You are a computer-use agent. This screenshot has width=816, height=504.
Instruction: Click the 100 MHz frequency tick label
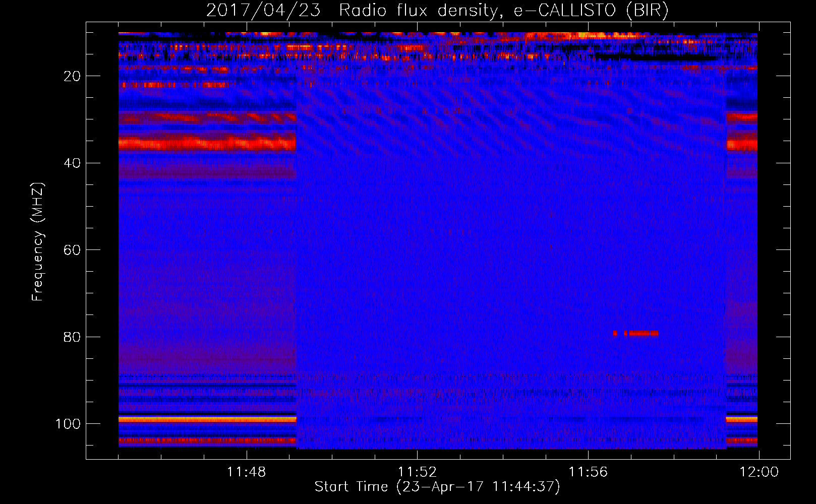[68, 424]
